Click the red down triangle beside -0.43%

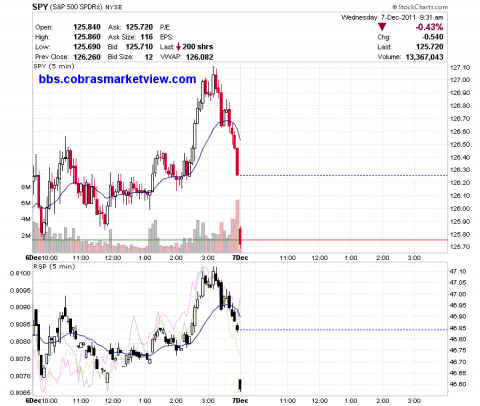point(382,27)
